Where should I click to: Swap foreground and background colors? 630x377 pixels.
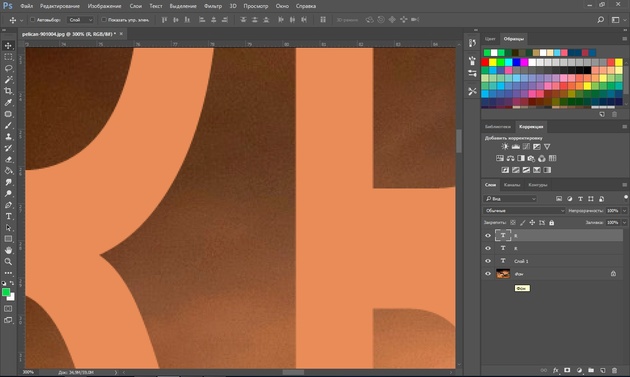coord(12,283)
